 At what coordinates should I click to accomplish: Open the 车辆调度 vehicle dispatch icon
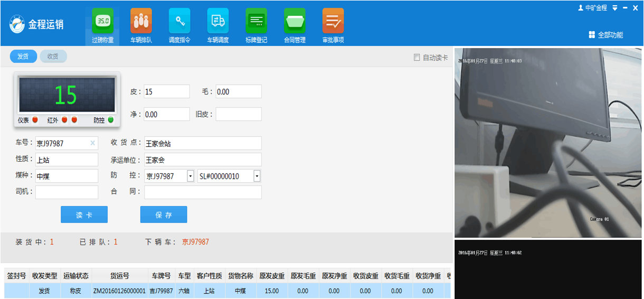coord(217,22)
